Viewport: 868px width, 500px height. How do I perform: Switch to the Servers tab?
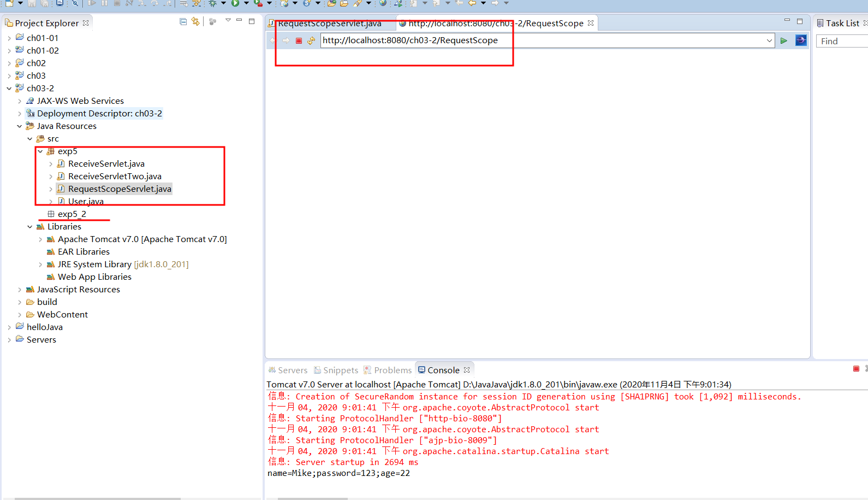288,370
